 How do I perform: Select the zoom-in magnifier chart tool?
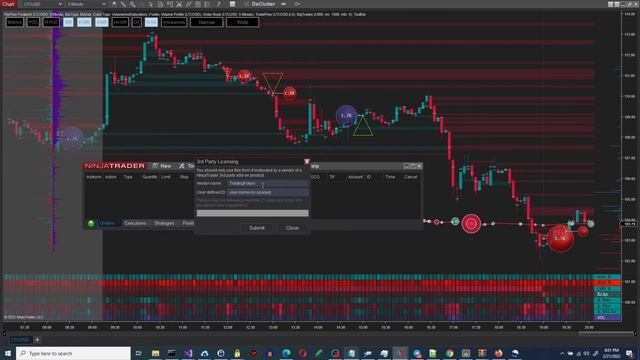[133, 4]
